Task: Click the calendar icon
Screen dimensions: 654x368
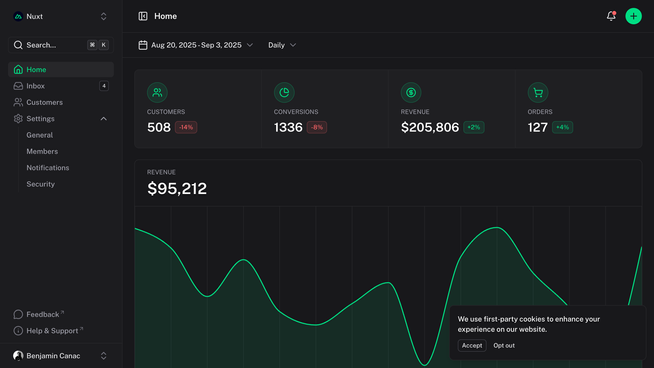Action: pyautogui.click(x=143, y=45)
